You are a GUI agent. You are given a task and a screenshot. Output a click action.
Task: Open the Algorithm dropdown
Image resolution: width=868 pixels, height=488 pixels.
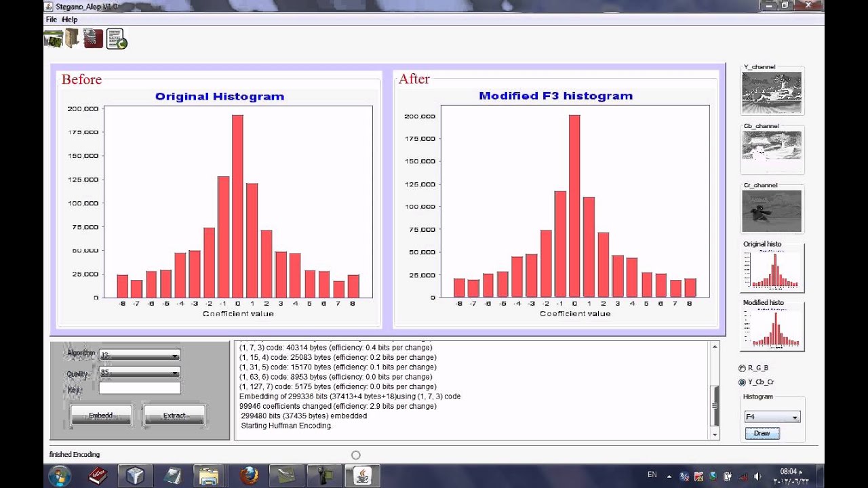(139, 355)
